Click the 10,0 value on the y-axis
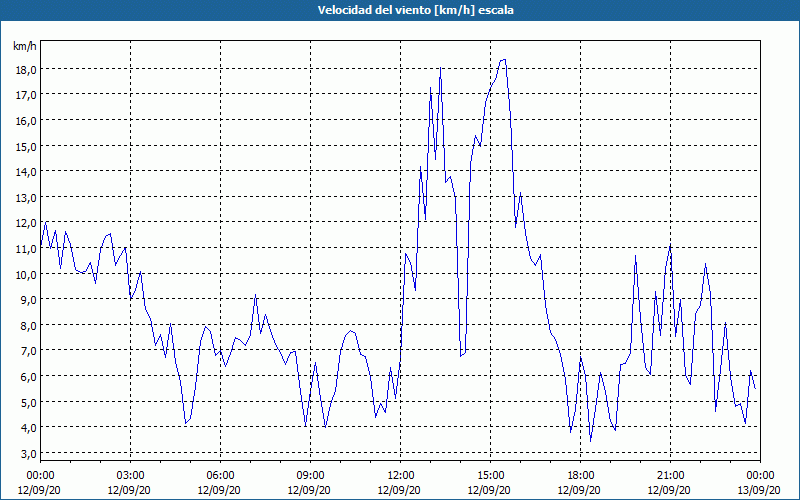 26,274
